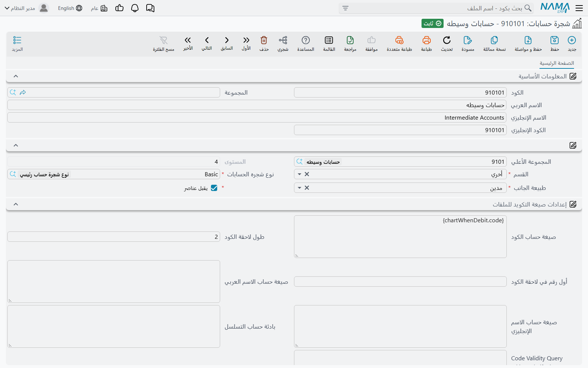
Task: Click the حذف (Delete) trash icon
Action: pos(264,40)
